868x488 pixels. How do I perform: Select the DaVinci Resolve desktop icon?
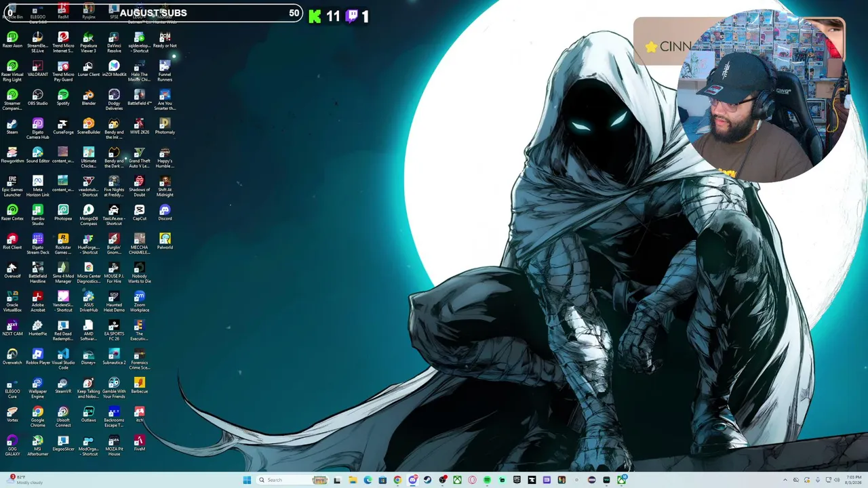(x=114, y=41)
